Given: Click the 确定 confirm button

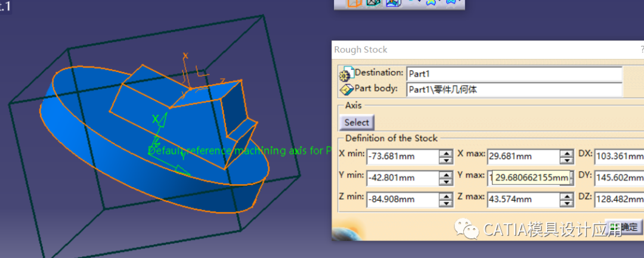Looking at the screenshot, I should 624,227.
